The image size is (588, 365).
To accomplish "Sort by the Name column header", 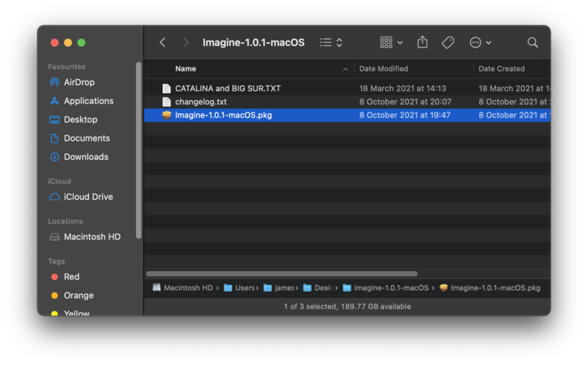I will click(x=186, y=69).
